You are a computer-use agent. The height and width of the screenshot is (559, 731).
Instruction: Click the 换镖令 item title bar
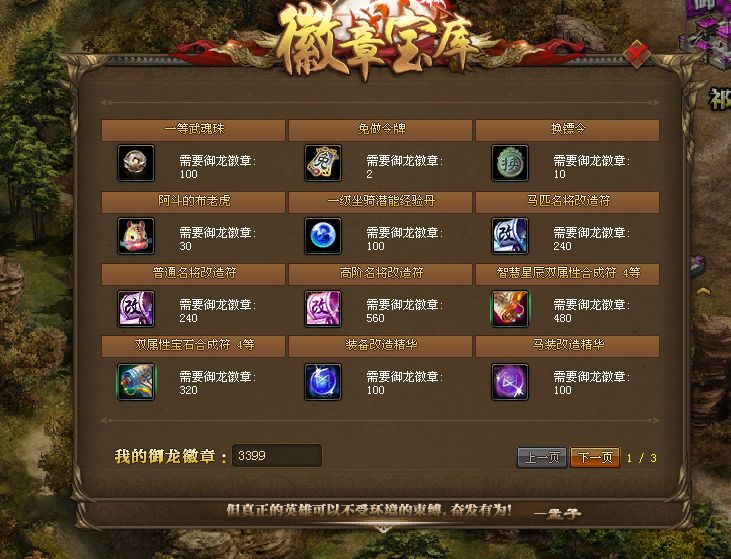(567, 130)
